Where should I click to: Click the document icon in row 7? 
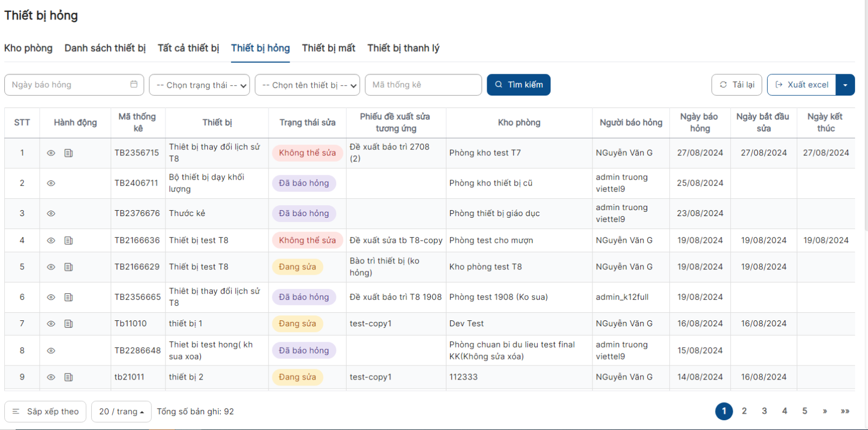[x=68, y=324]
